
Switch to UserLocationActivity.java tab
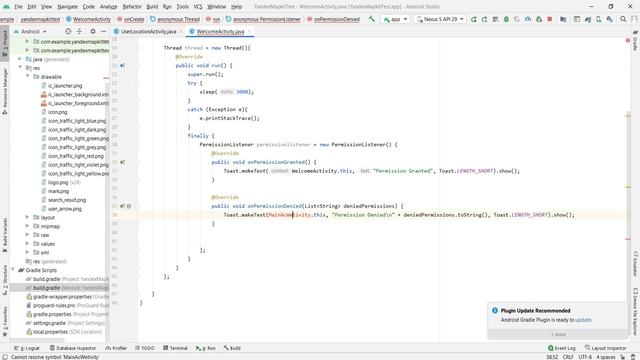coord(149,31)
